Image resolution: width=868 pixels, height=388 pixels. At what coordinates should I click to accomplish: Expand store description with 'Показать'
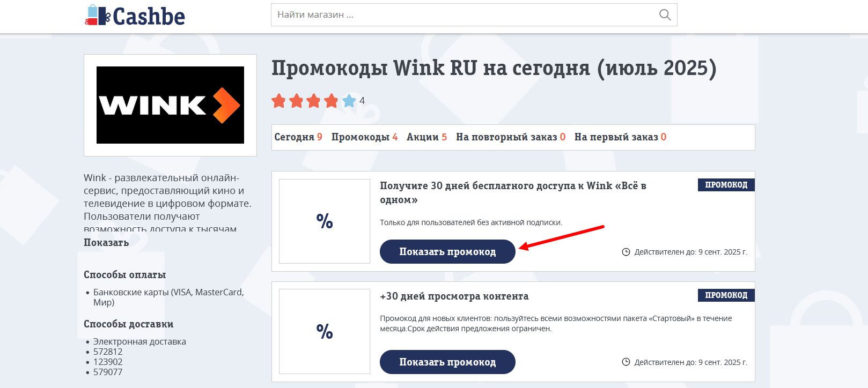click(x=106, y=243)
